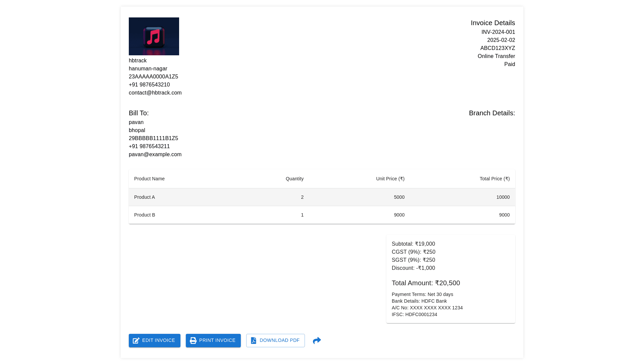Viewport: 644px width, 362px height.
Task: Click the Download PDF button
Action: tap(275, 341)
